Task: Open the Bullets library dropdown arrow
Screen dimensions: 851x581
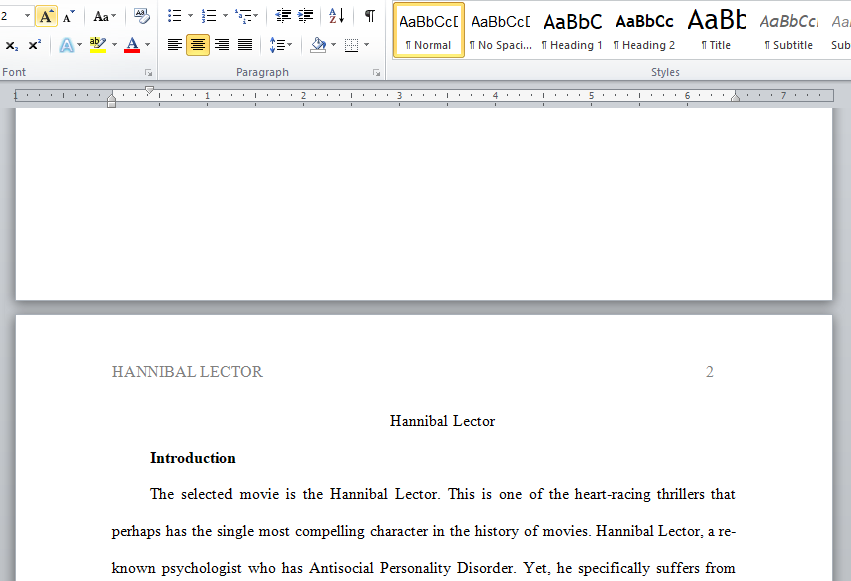Action: tap(190, 16)
